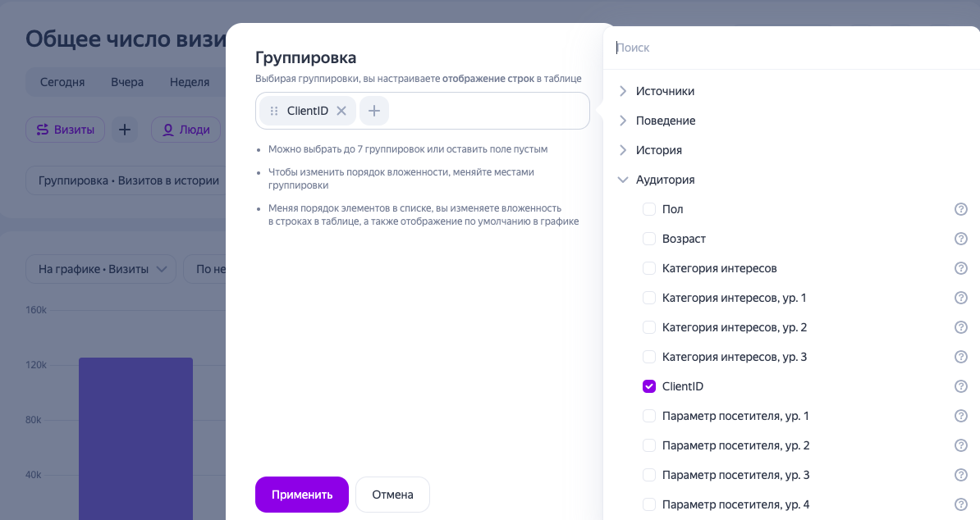Click the plus icon to add a grouping
The width and height of the screenshot is (980, 520).
(x=374, y=110)
